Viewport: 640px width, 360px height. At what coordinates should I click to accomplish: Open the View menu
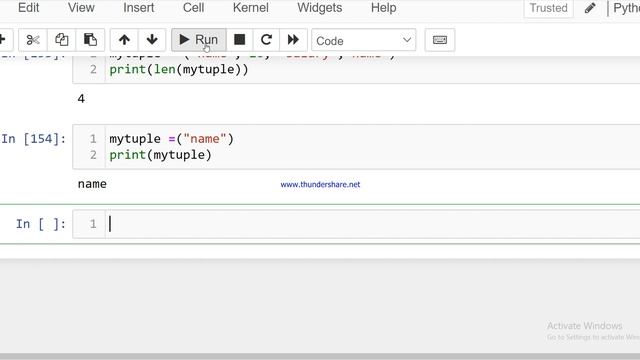tap(81, 8)
